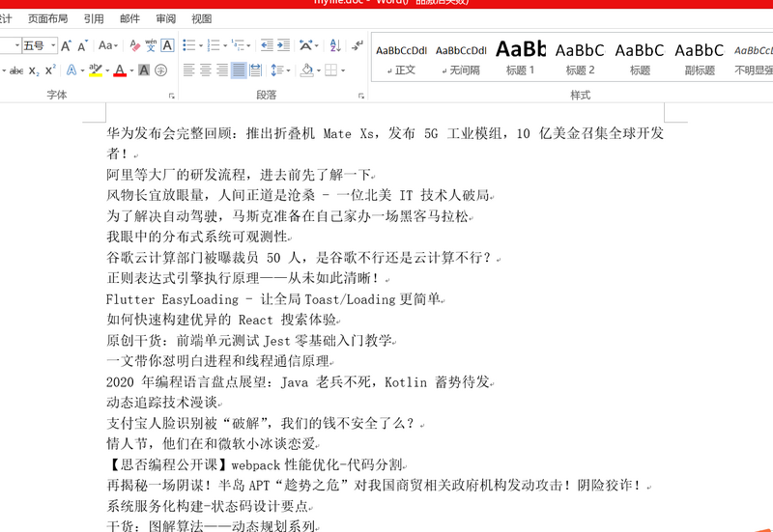Apply the 标题 1 style
The height and width of the screenshot is (532, 773).
pyautogui.click(x=521, y=59)
